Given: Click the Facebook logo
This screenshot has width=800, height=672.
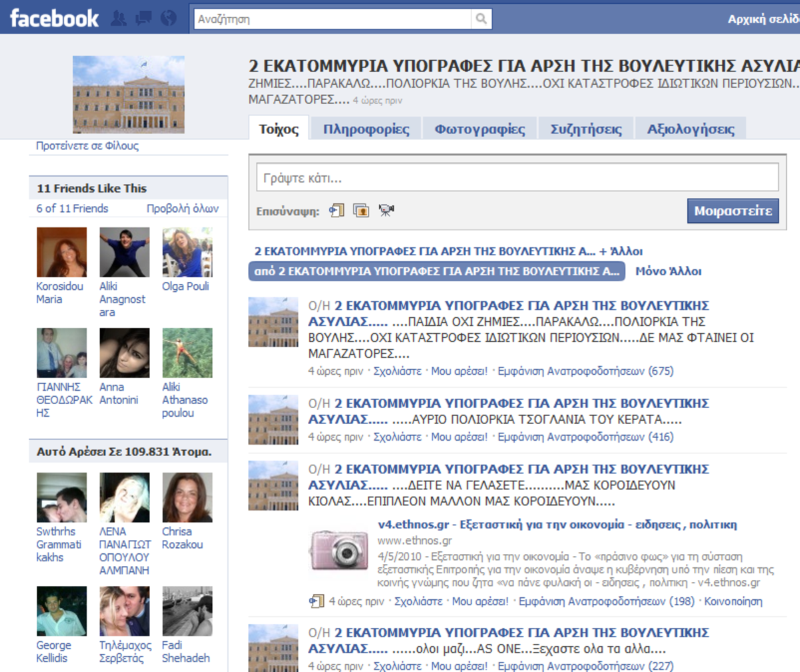Looking at the screenshot, I should [x=55, y=18].
